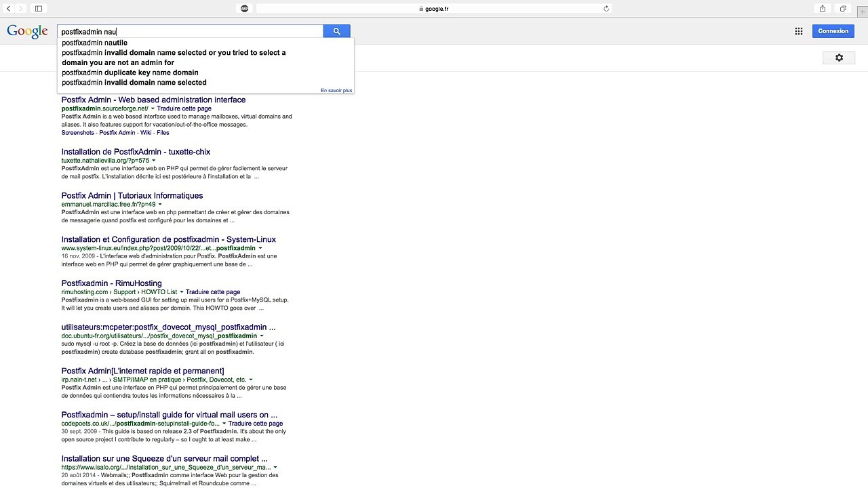
Task: Click Traduire cette page for RimuHosting result
Action: point(213,292)
